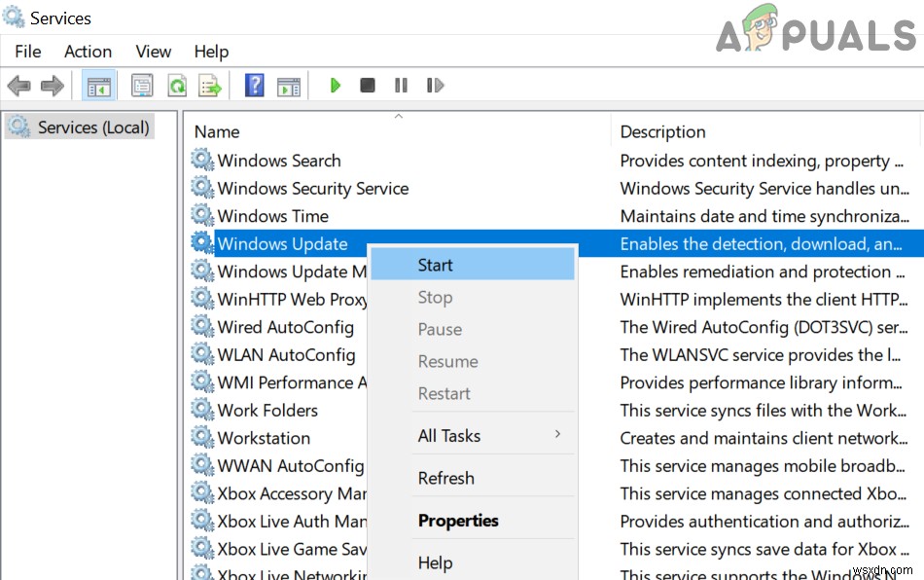Screen dimensions: 924x580
Task: Click the Back navigation arrow
Action: 18,86
